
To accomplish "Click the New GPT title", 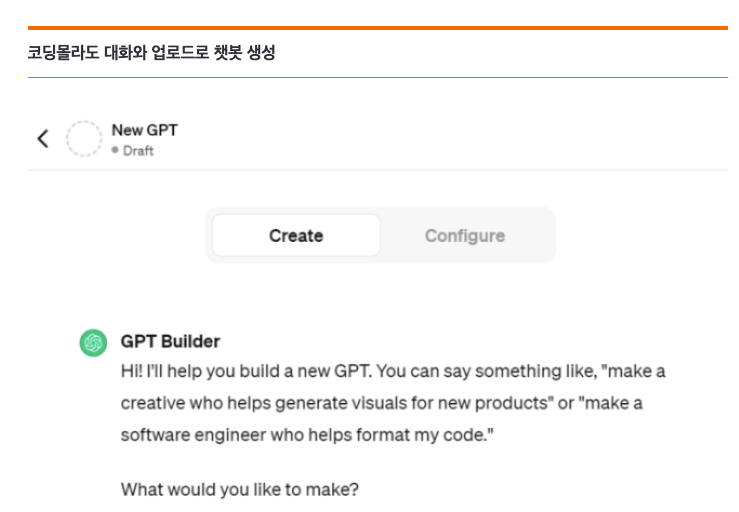I will click(145, 130).
